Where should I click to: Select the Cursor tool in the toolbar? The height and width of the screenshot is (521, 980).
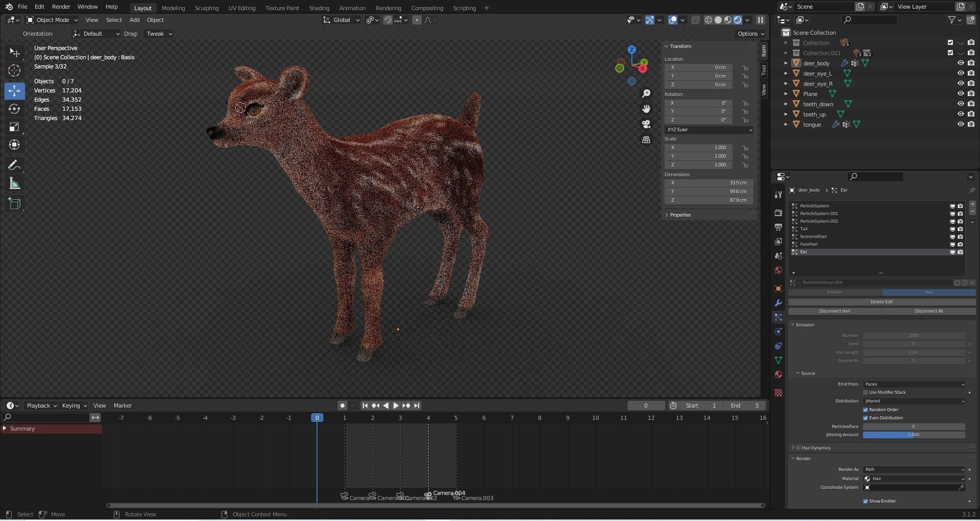pyautogui.click(x=14, y=70)
